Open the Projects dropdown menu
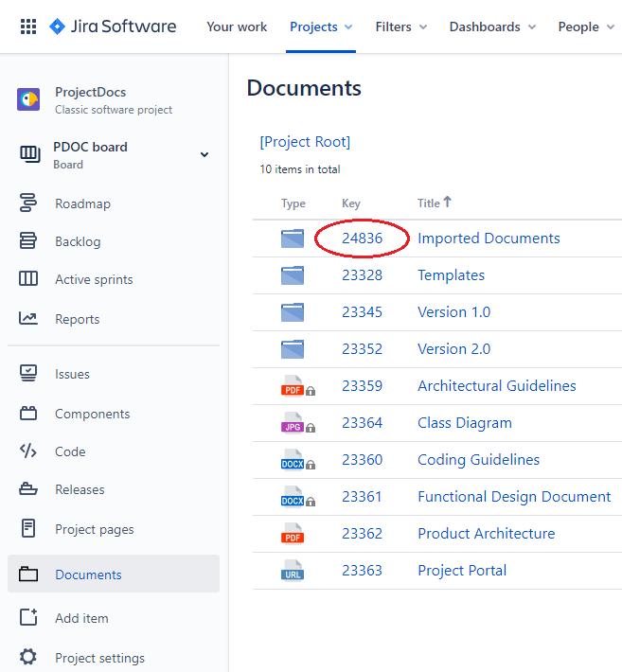This screenshot has height=672, width=622. [321, 27]
